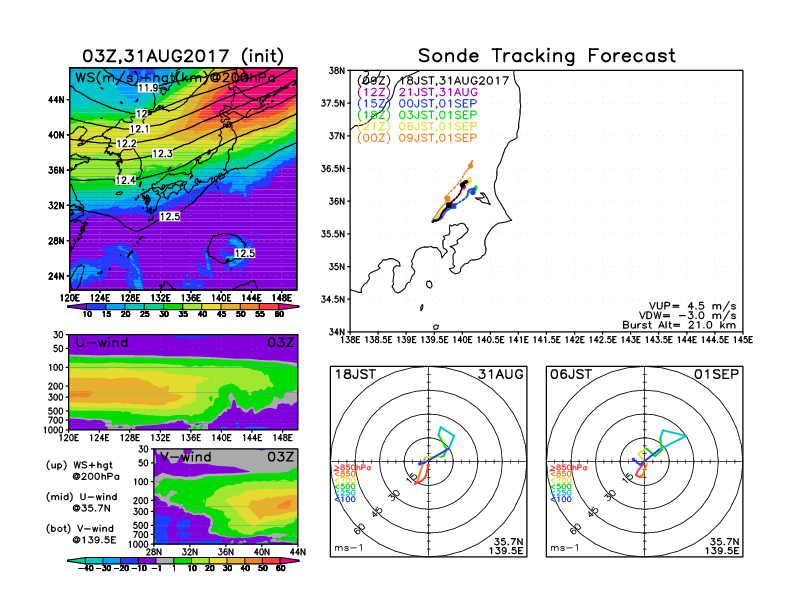Click the '18JST' hodograph time label

click(x=356, y=374)
